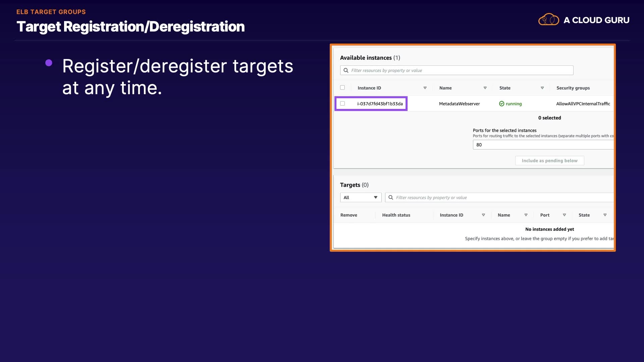Sort Targets table by Name arrow

(x=526, y=215)
